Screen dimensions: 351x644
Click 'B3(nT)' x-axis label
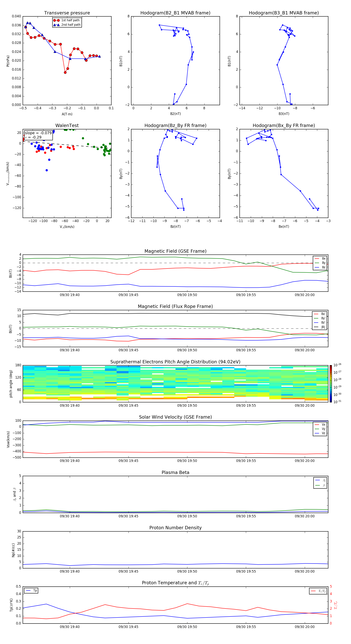(284, 114)
